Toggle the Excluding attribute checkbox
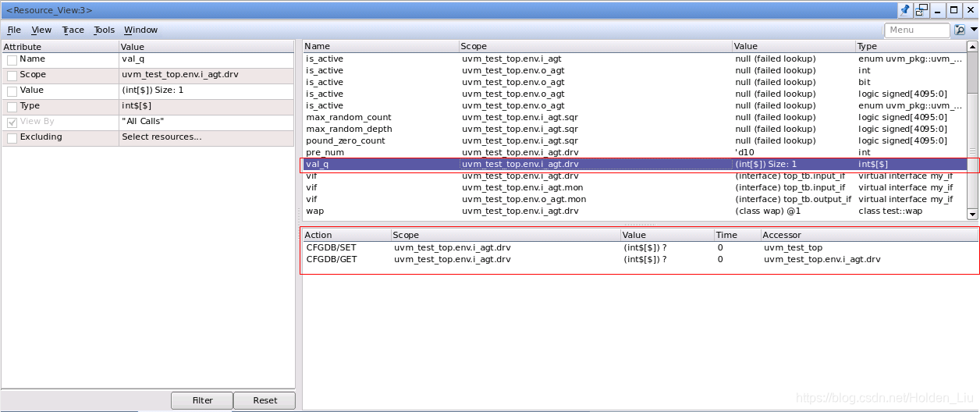This screenshot has width=980, height=412. point(12,138)
